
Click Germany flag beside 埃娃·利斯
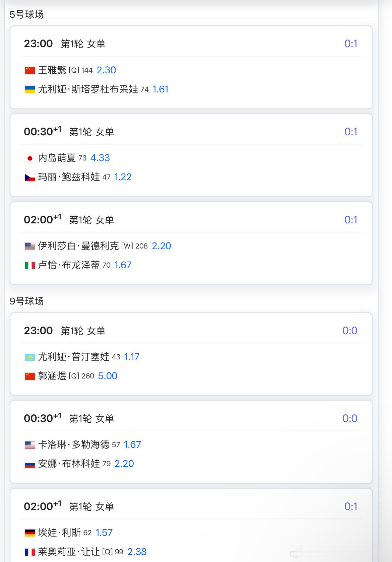30,533
